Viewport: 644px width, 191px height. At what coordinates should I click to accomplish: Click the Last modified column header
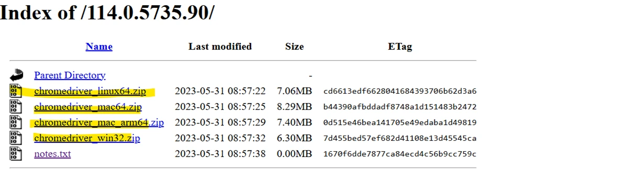[x=220, y=47]
